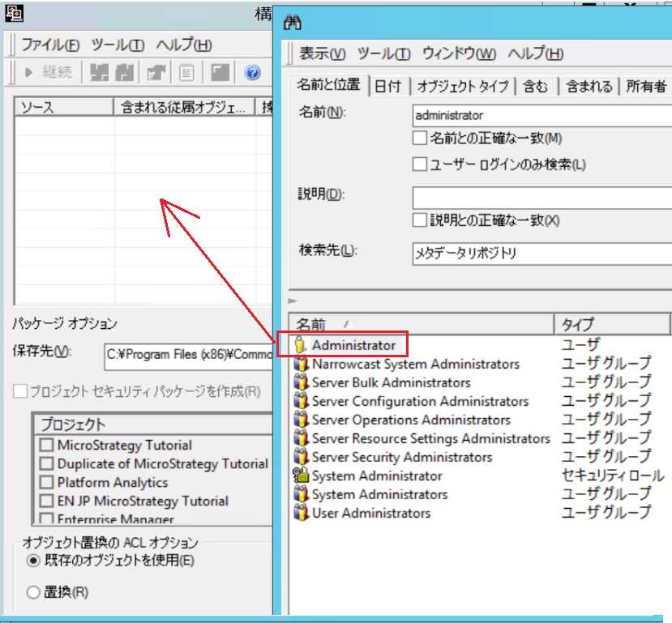Viewport: 672px width, 623px height.
Task: Click the 継続 toolbar button
Action: coord(49,72)
